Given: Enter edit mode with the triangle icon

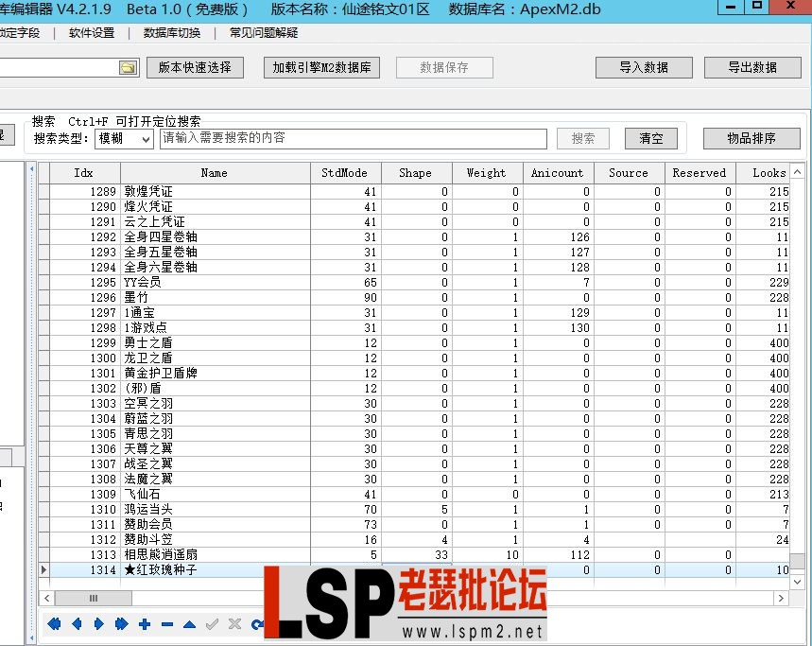Looking at the screenshot, I should pos(189,622).
